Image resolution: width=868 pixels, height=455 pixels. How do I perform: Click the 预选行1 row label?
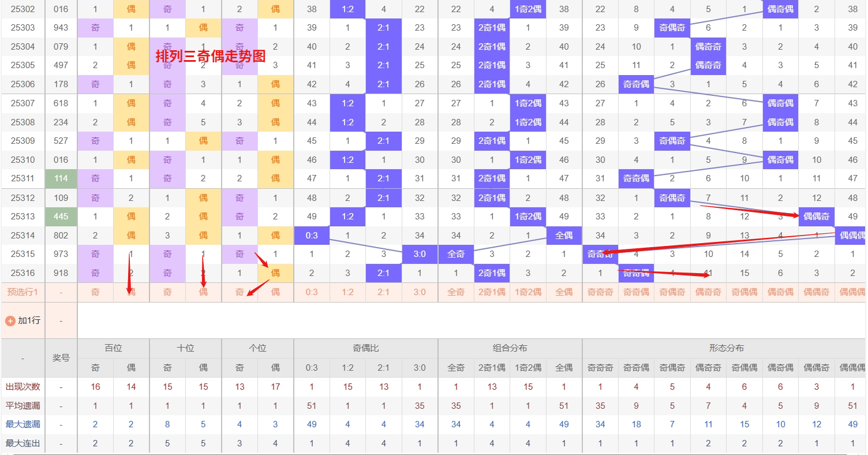coord(23,292)
